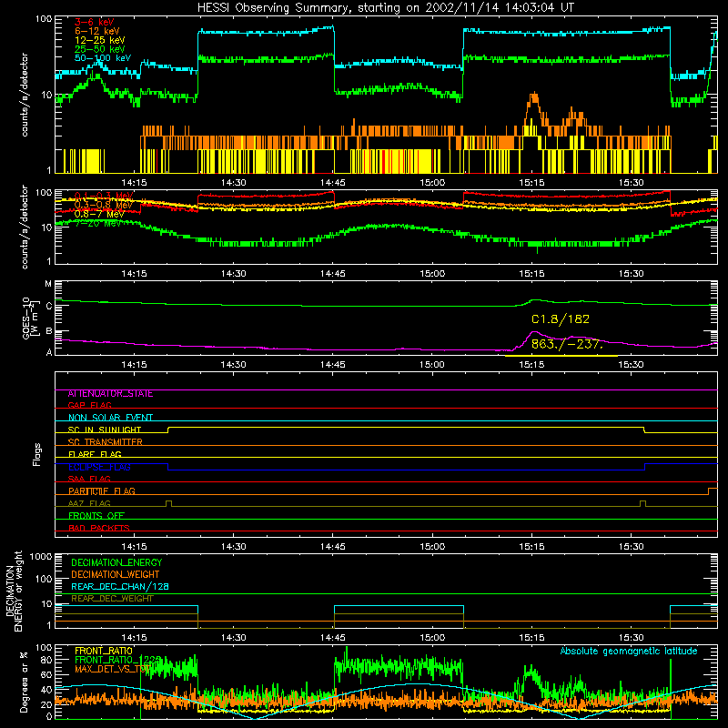Click the second AAZ_FLAG pulse just after 15:30
The image size is (728, 728).
coord(642,504)
